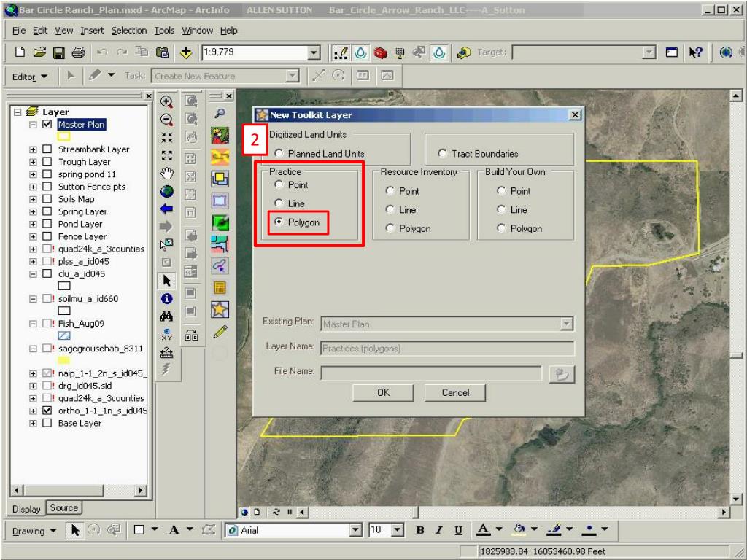
Task: Apply italic formatting in Drawing toolbar
Action: point(438,530)
